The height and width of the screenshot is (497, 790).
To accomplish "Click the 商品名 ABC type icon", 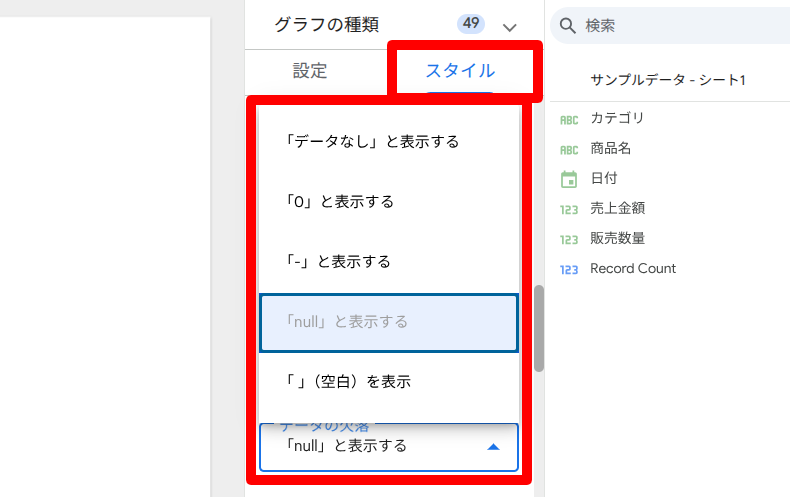I will pos(569,149).
